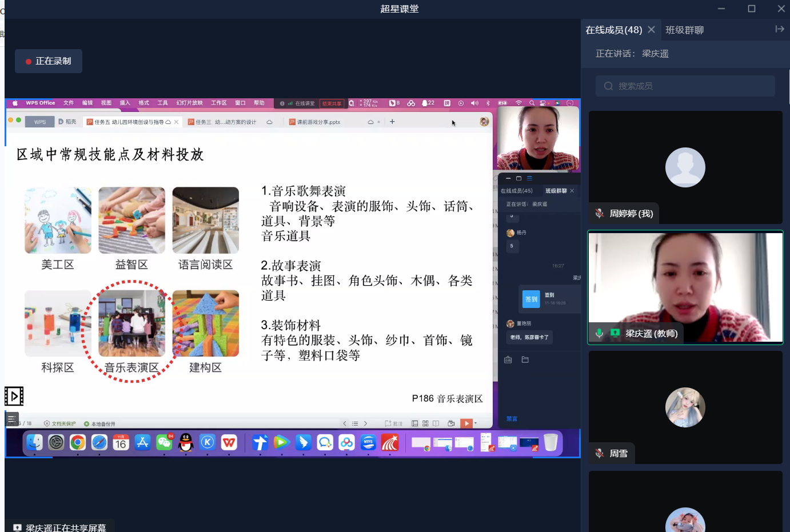
Task: Click the 美工区 picture on the slide
Action: coord(58,220)
